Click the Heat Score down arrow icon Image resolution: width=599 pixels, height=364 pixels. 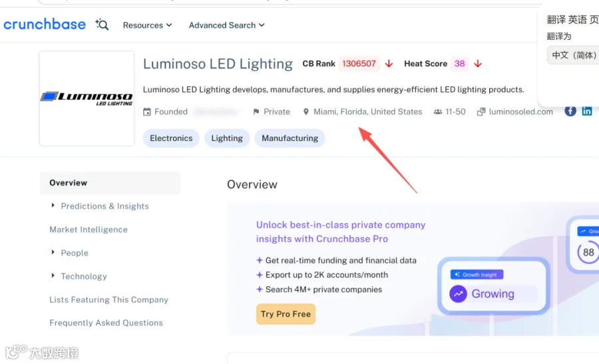coord(477,63)
